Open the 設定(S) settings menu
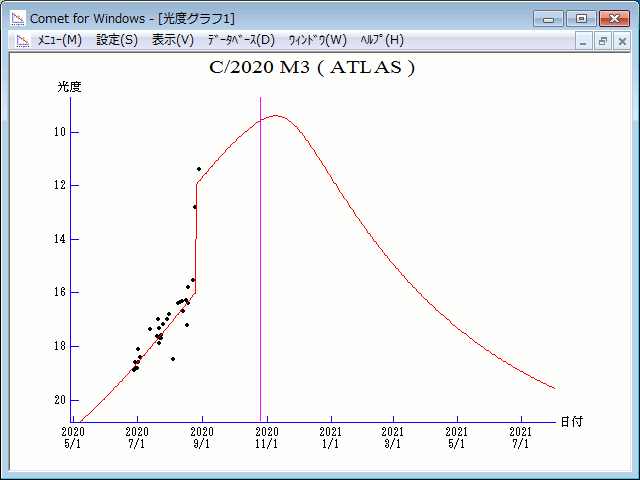The width and height of the screenshot is (640, 480). 117,40
